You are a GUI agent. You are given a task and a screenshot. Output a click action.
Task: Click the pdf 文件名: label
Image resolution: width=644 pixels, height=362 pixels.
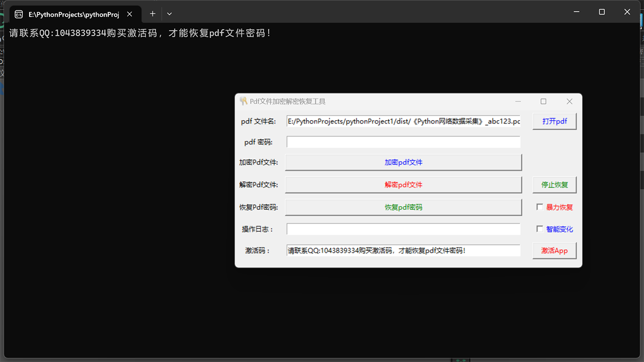(x=259, y=121)
